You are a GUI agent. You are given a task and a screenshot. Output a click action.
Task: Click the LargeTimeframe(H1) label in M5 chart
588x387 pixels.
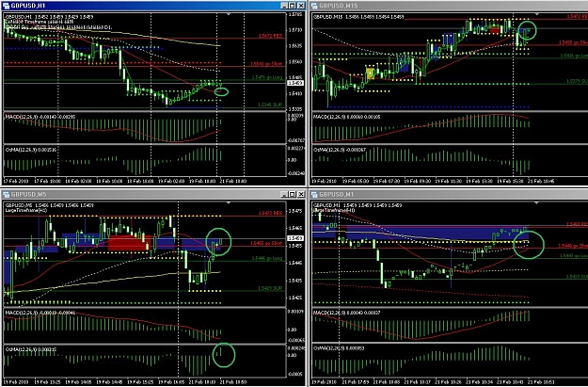tap(26, 210)
